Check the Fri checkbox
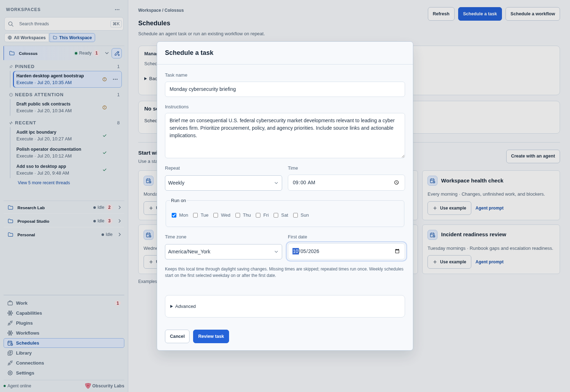Screen dimensions: 570x392 click(258, 215)
